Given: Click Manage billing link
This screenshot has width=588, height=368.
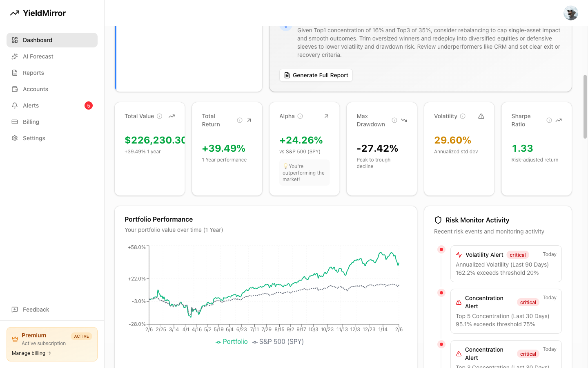Looking at the screenshot, I should [31, 353].
